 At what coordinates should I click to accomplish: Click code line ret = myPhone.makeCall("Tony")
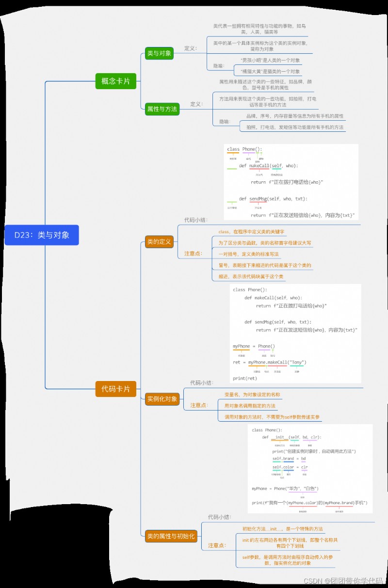click(x=270, y=363)
